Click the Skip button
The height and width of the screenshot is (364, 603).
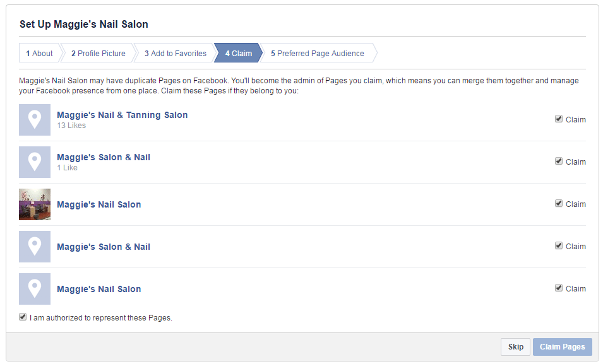[x=515, y=347]
